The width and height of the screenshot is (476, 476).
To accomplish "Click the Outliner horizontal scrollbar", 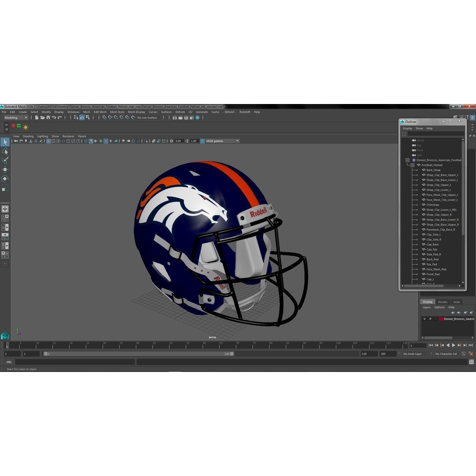I will (424, 286).
